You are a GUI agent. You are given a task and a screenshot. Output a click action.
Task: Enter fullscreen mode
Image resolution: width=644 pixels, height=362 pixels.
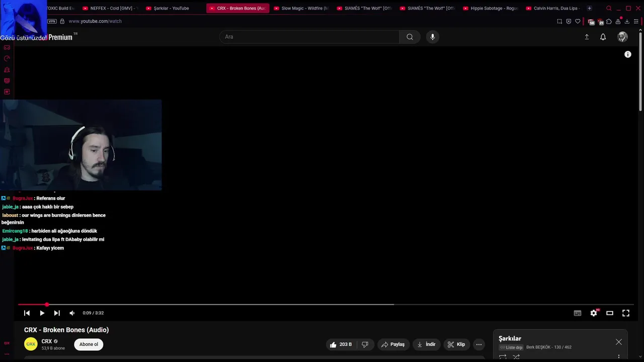626,313
